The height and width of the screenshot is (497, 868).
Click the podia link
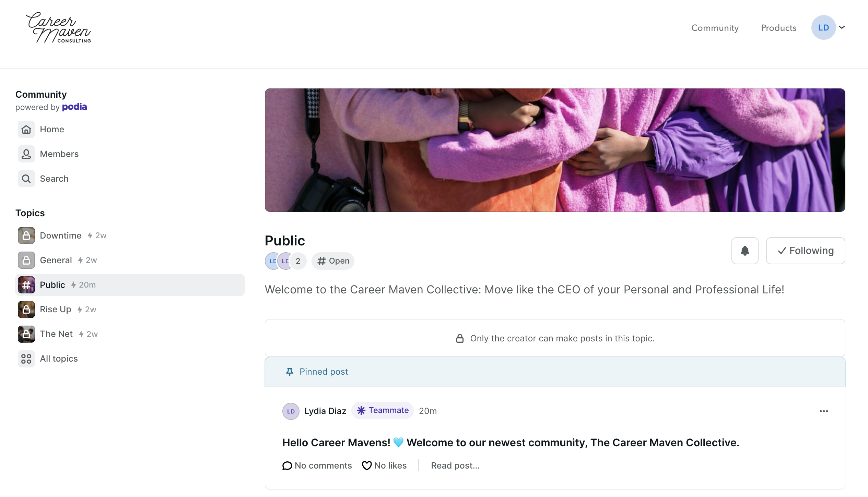pos(74,107)
